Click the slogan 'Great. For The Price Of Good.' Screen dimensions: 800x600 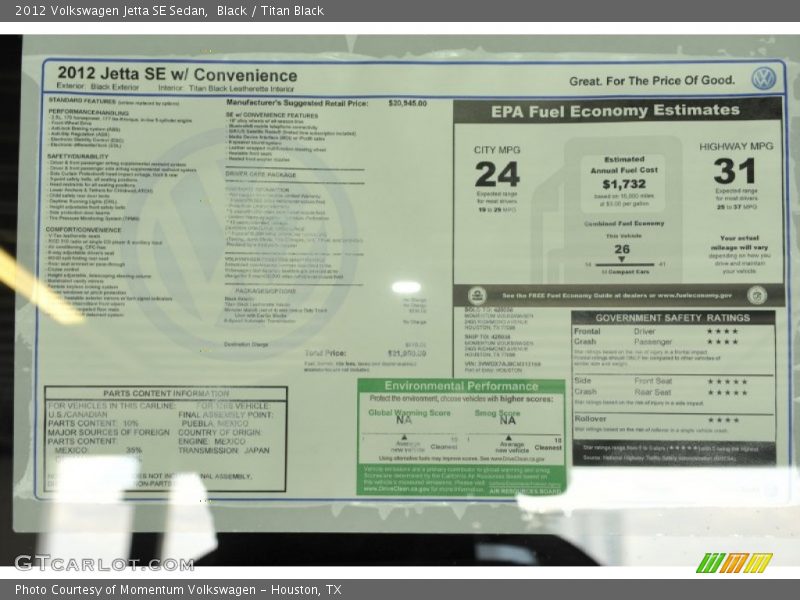(x=652, y=81)
